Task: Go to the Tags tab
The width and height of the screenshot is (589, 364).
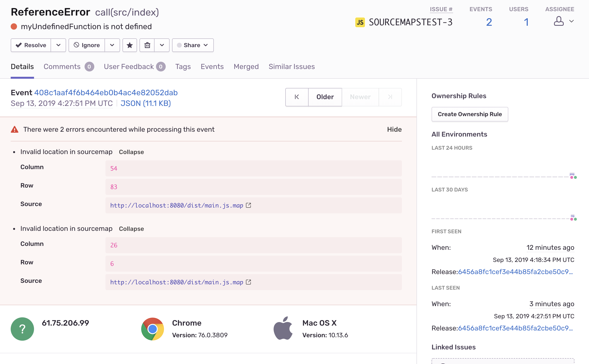Action: click(x=183, y=67)
